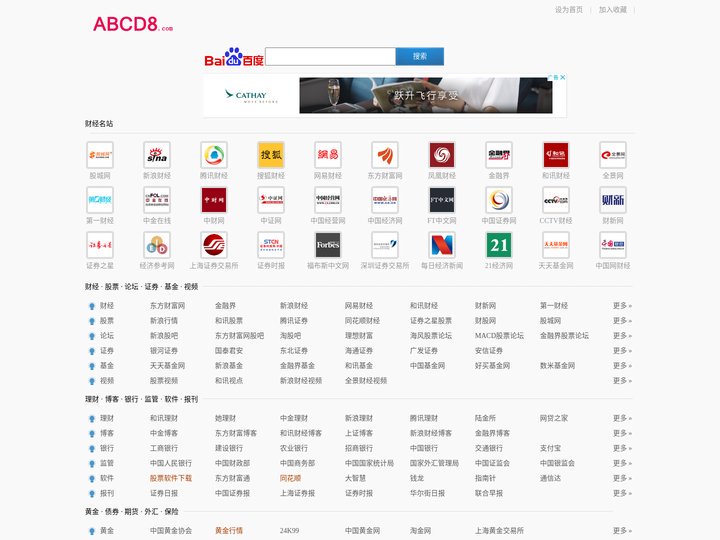Click the ABCD8.com logo

(133, 24)
